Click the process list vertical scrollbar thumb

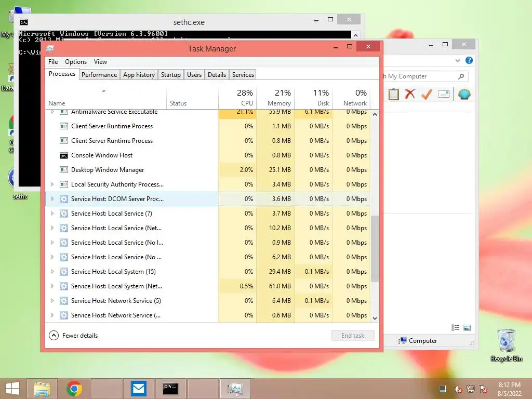pyautogui.click(x=375, y=249)
